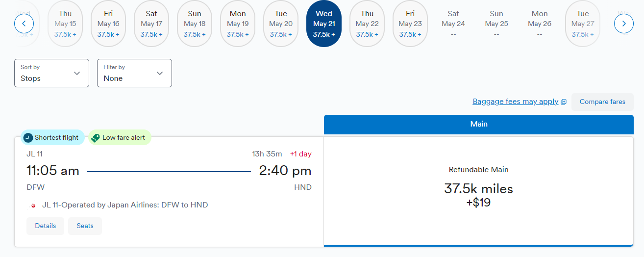Viewport: 644px width, 257px height.
Task: Select Wed May 21 date pill
Action: [324, 24]
